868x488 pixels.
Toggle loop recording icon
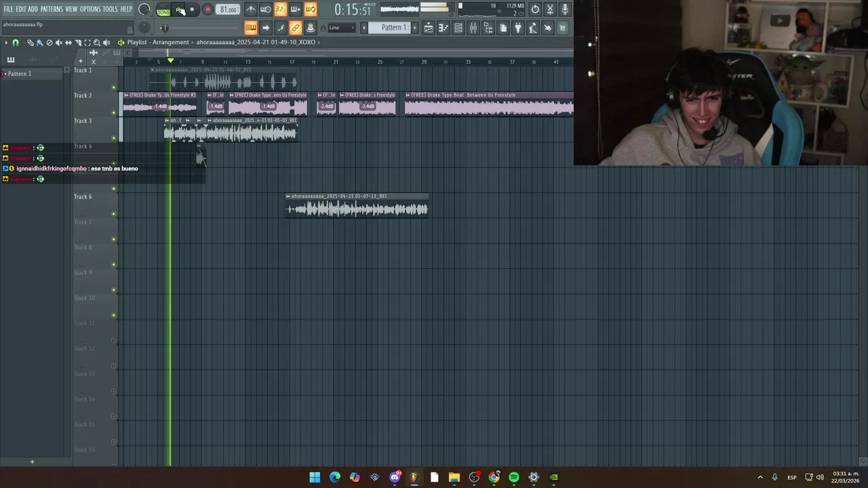coord(310,9)
